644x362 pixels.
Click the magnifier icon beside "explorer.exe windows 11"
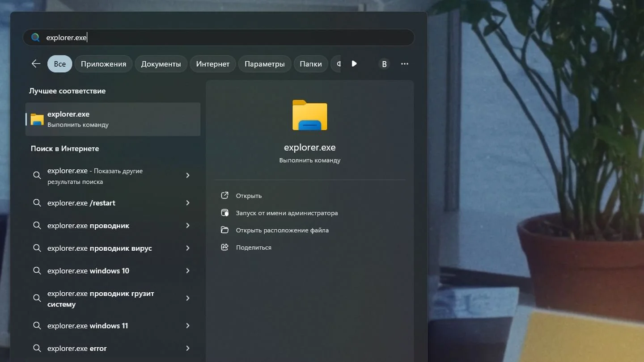tap(38, 326)
